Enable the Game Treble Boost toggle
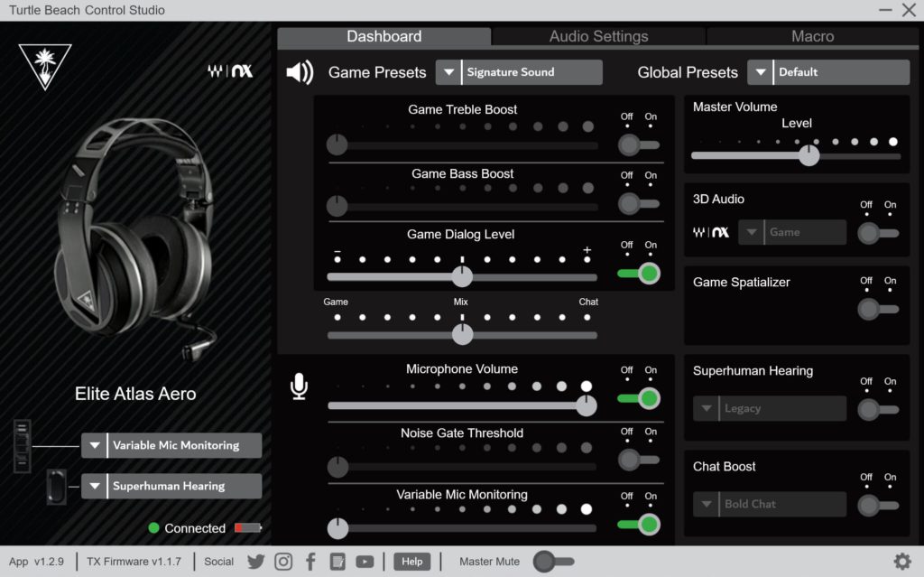 [x=638, y=144]
